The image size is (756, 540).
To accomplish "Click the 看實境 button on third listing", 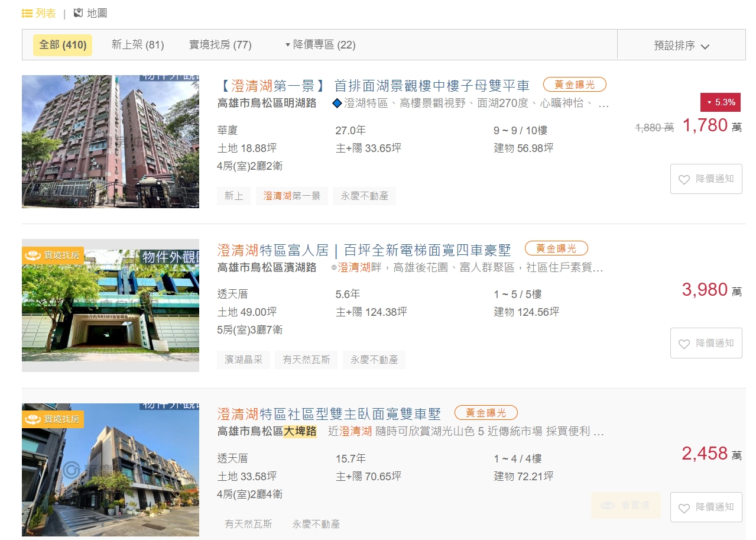I will point(626,506).
